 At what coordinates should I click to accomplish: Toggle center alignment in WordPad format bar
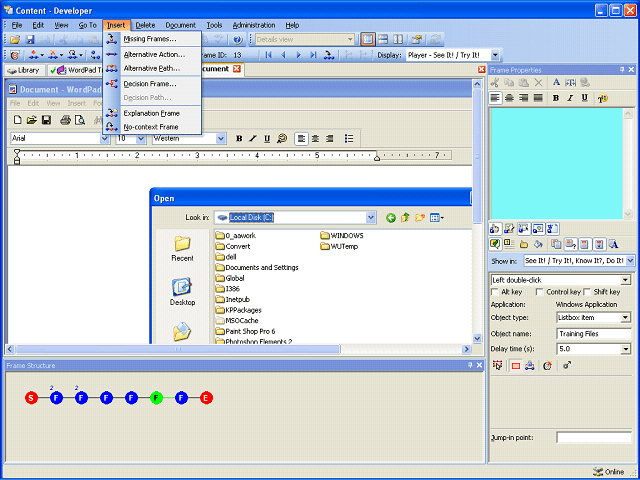pyautogui.click(x=315, y=139)
